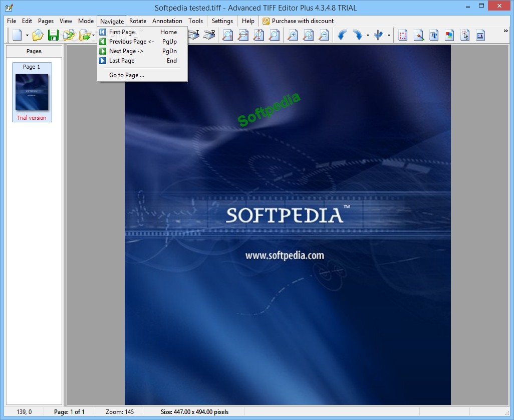Select the red dashed selection tool
The image size is (514, 420).
pos(403,35)
